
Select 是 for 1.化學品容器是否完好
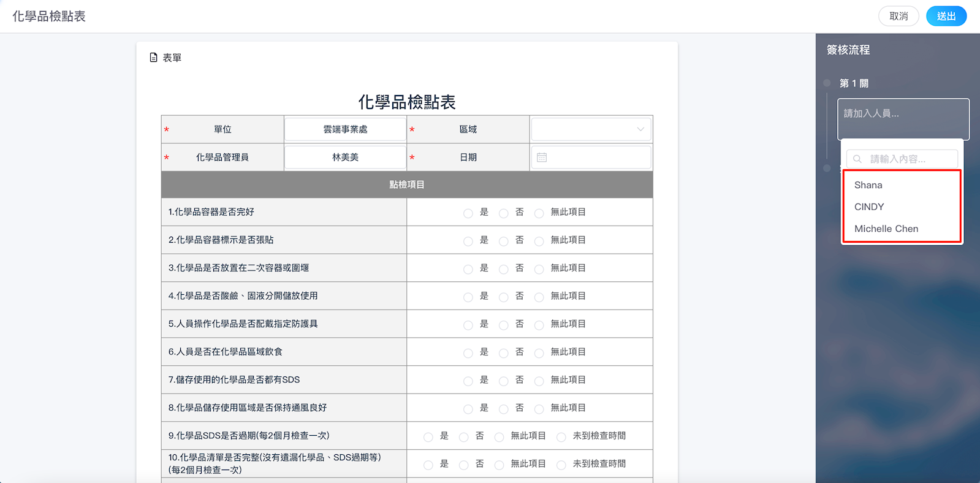468,213
